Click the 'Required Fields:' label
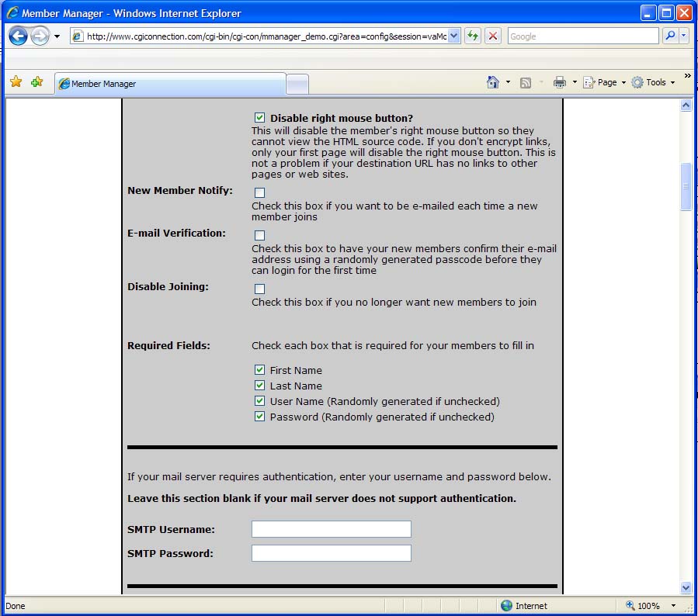 point(168,345)
